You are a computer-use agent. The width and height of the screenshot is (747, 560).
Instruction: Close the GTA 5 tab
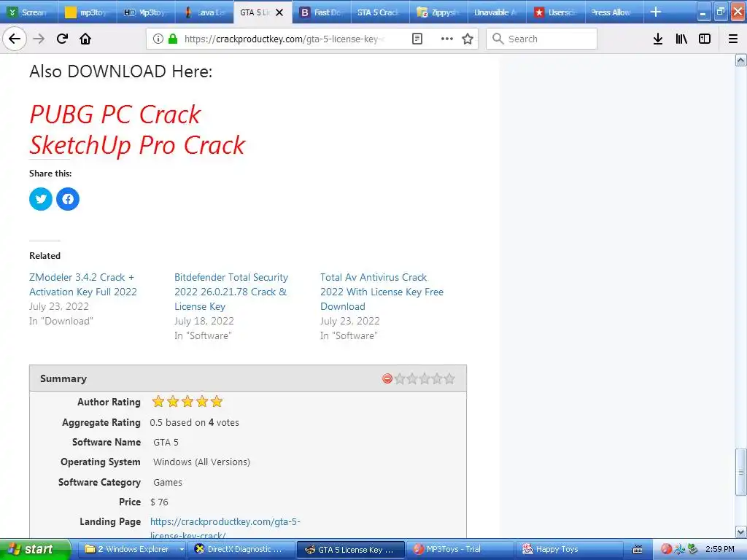[x=279, y=12]
